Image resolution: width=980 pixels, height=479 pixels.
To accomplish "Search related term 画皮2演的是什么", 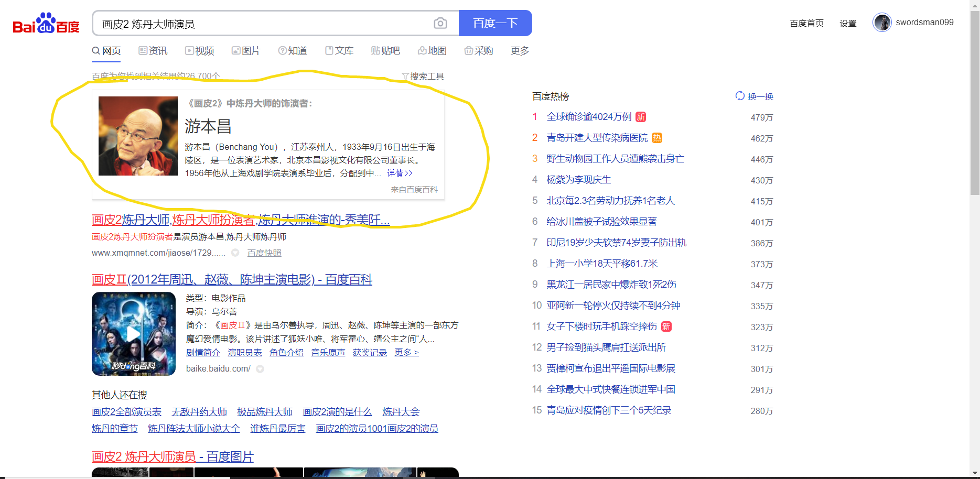I will point(337,412).
